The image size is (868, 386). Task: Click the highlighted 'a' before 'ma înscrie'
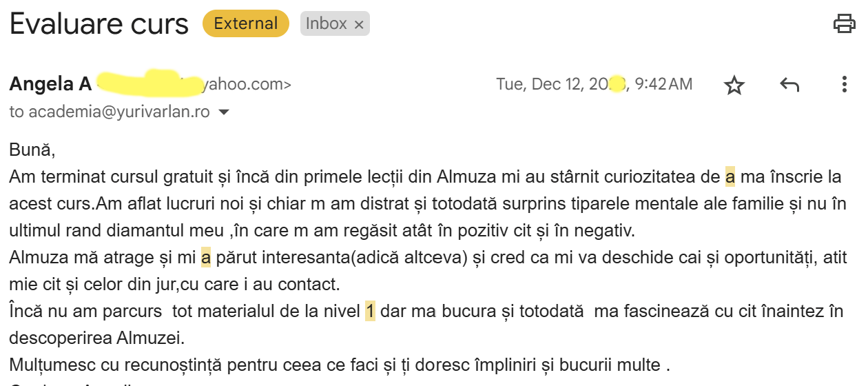tap(730, 177)
